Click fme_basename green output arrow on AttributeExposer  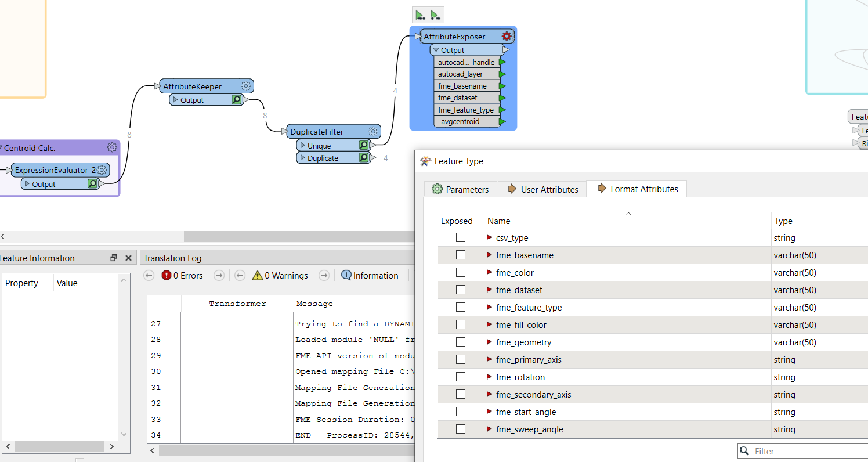pos(502,86)
